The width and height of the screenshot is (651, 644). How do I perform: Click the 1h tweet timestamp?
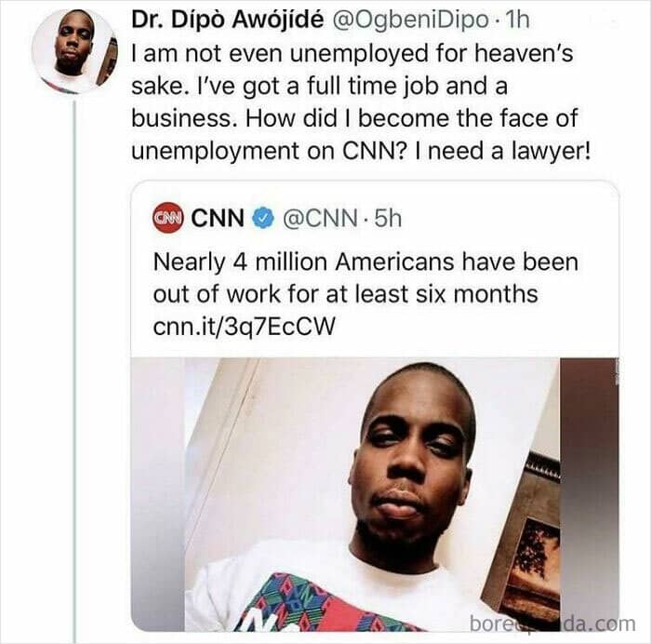click(x=515, y=20)
